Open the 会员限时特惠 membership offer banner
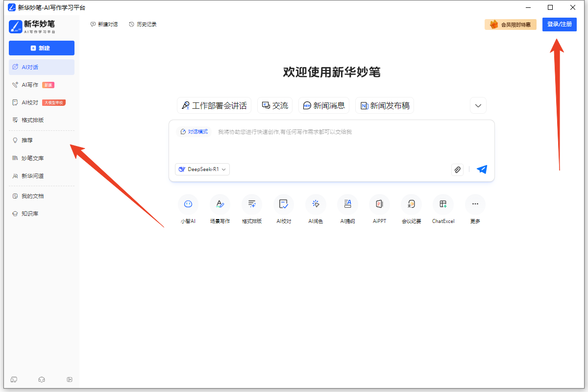This screenshot has width=588, height=392. pyautogui.click(x=511, y=24)
